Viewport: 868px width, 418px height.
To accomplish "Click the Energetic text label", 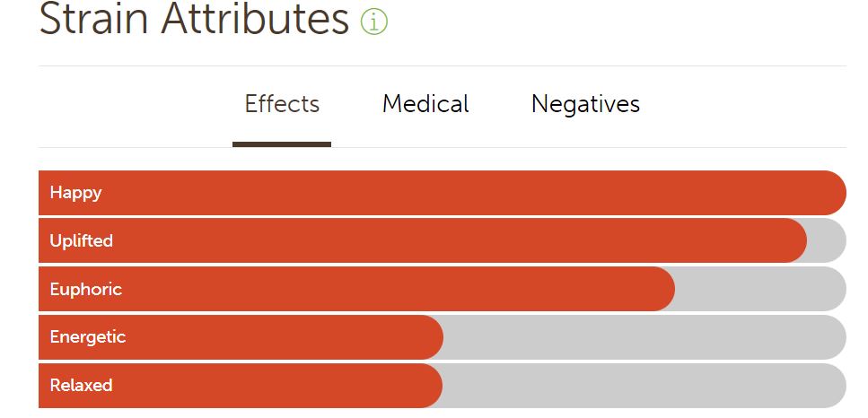I will [87, 338].
